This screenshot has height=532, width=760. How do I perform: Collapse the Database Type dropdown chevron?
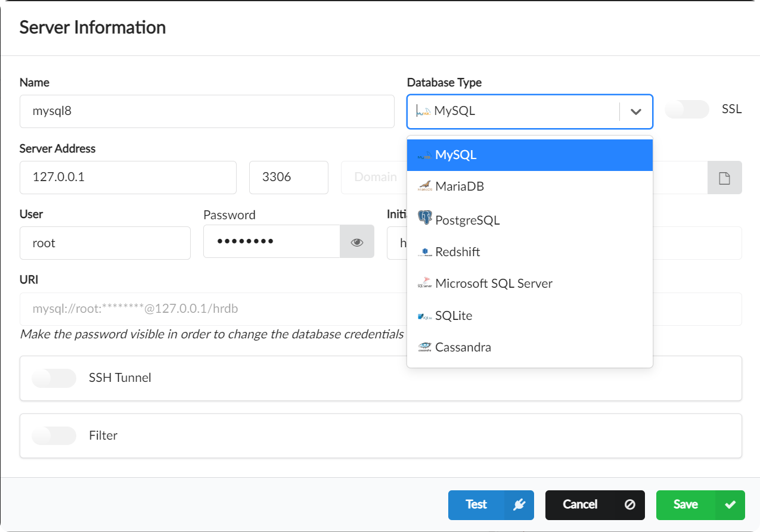pyautogui.click(x=636, y=111)
